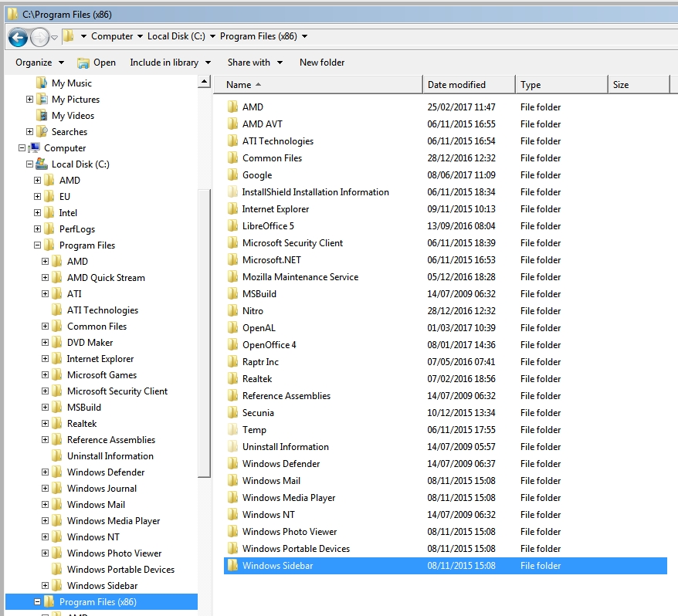Select OpenAL folder icon

(x=232, y=327)
